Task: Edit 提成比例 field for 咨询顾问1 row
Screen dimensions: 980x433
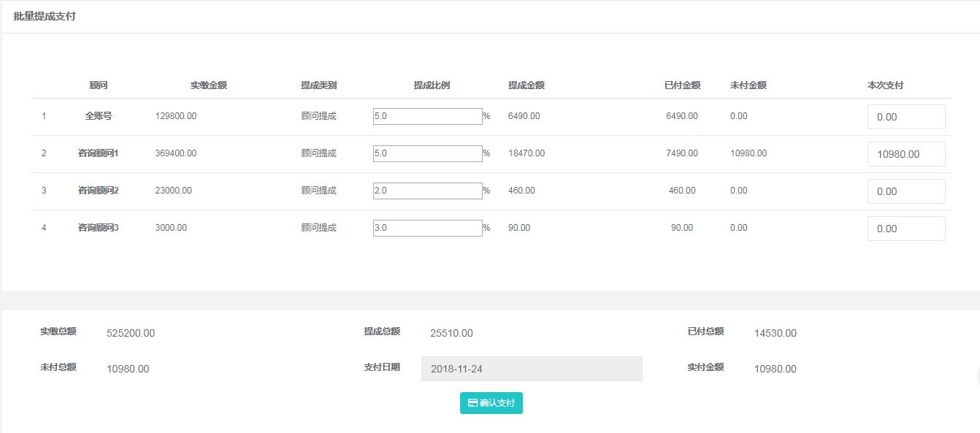Action: click(428, 153)
